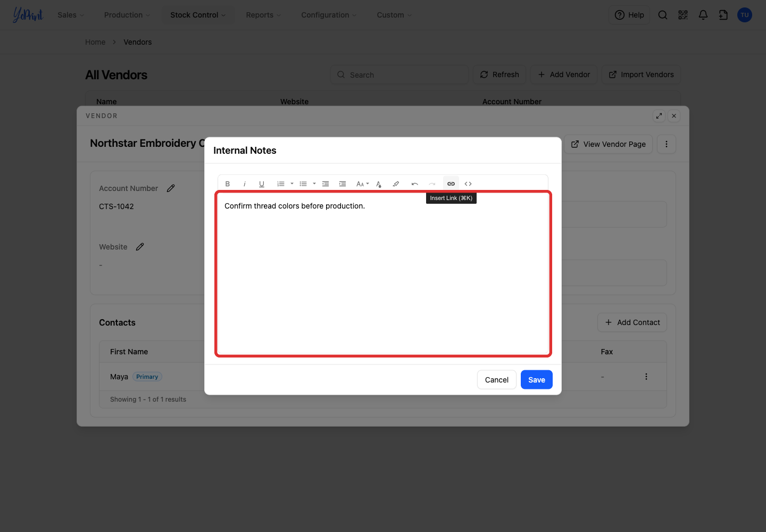Expand the Custom menu
The width and height of the screenshot is (766, 532).
tap(394, 15)
